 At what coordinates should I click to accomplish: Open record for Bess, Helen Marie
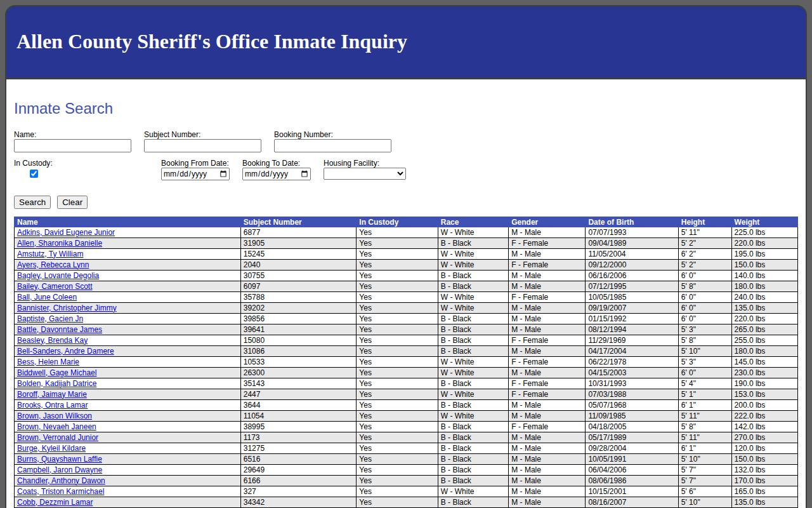48,362
